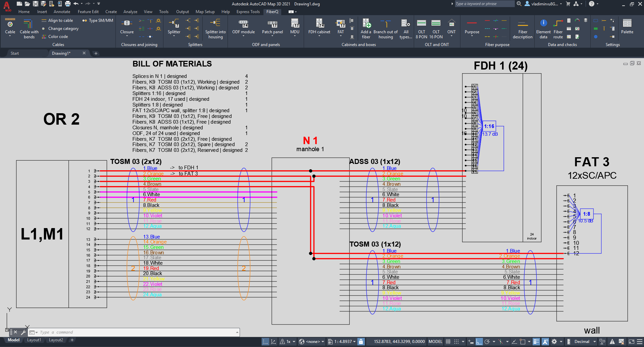Toggle clean screen mode
644x347 pixels.
coord(631,342)
